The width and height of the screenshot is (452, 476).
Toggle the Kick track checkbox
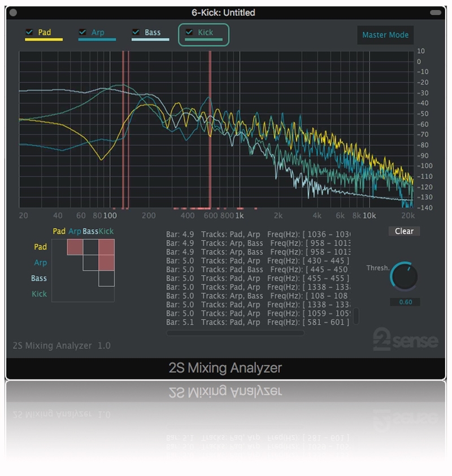coord(189,32)
